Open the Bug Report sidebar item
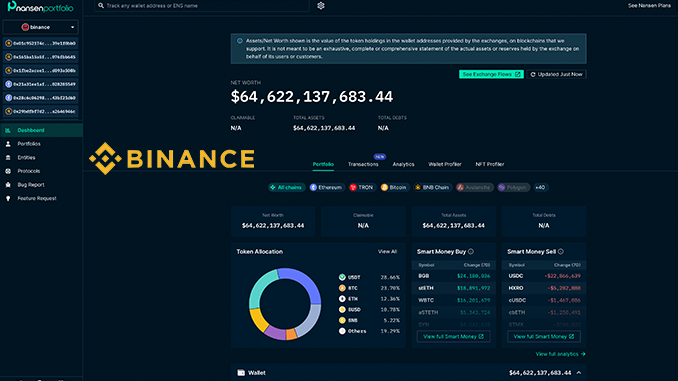 pyautogui.click(x=31, y=185)
